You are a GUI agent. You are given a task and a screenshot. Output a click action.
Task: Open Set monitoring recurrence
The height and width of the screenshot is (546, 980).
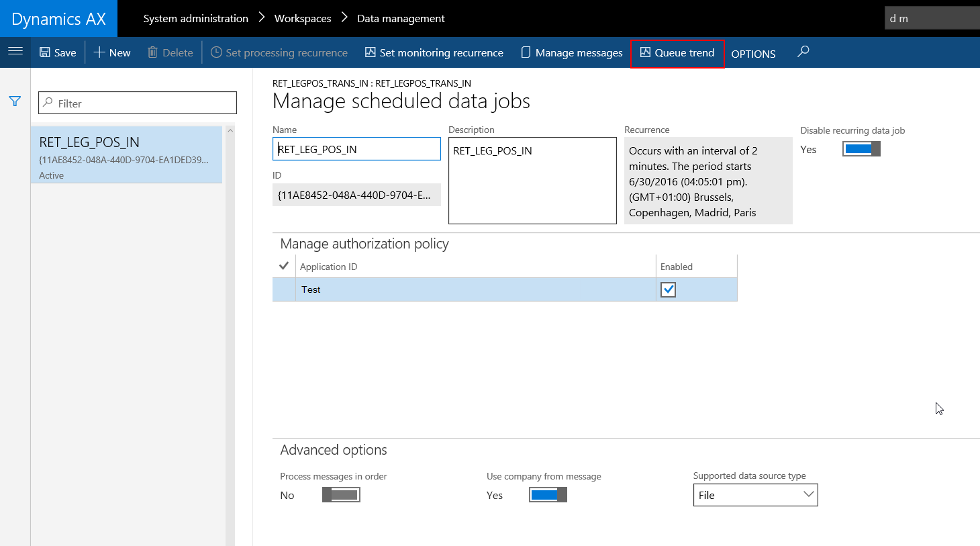pos(434,52)
